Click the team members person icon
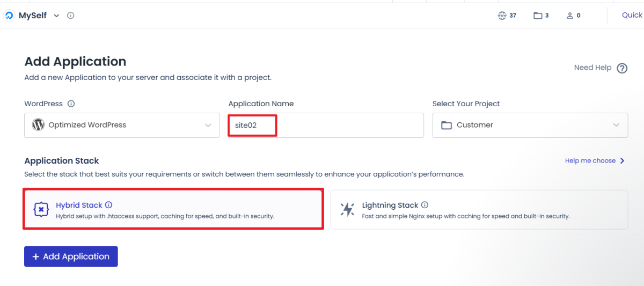The height and width of the screenshot is (286, 644). (x=570, y=16)
